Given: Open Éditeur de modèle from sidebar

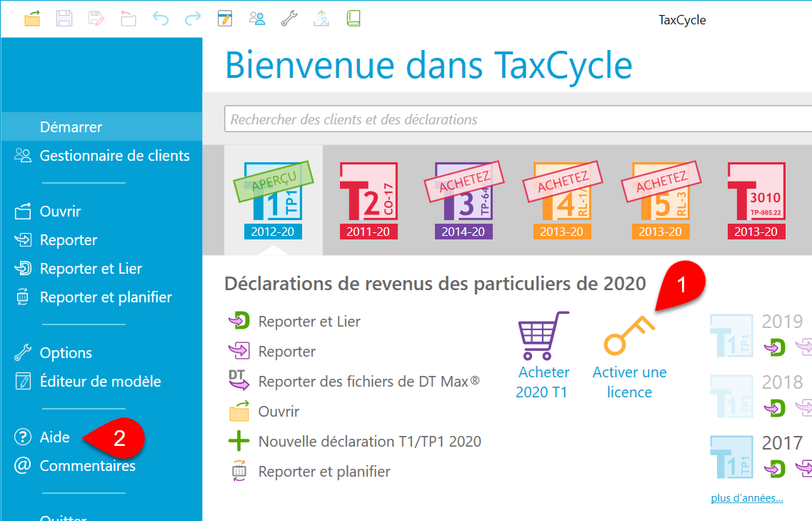Looking at the screenshot, I should tap(100, 382).
